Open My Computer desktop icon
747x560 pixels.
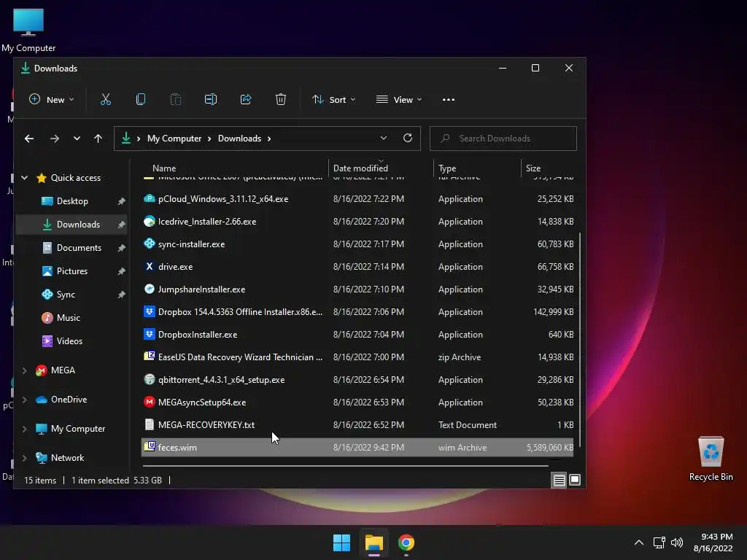[x=28, y=31]
